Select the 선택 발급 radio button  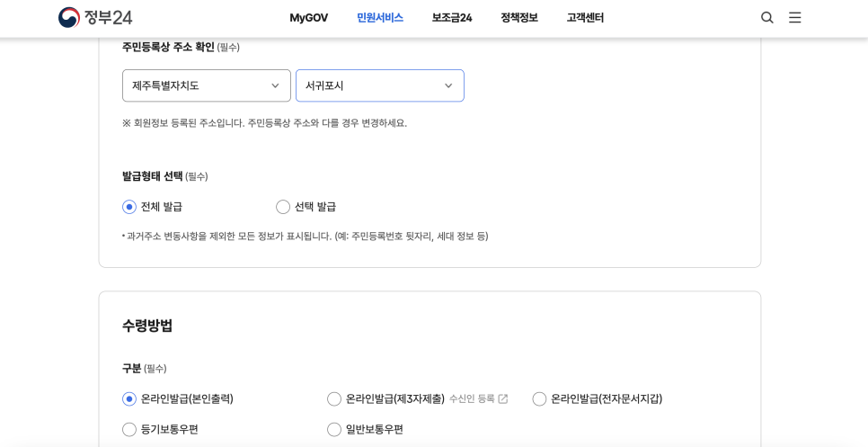[283, 207]
